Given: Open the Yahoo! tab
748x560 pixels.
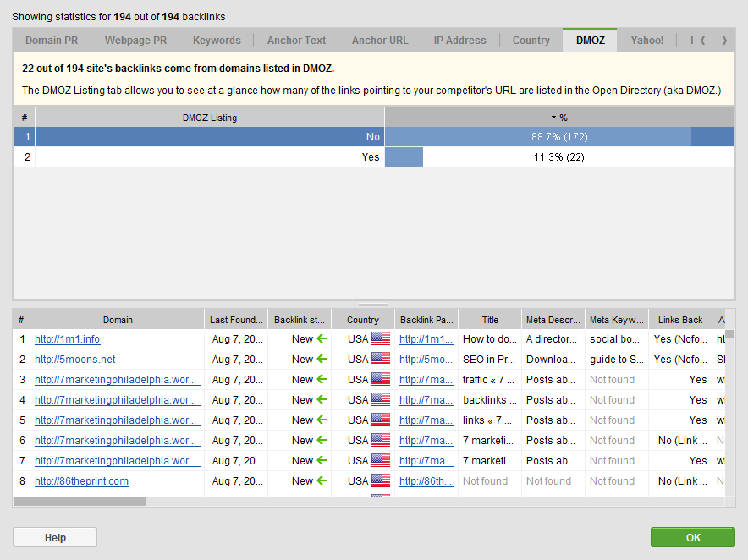Looking at the screenshot, I should coord(647,41).
